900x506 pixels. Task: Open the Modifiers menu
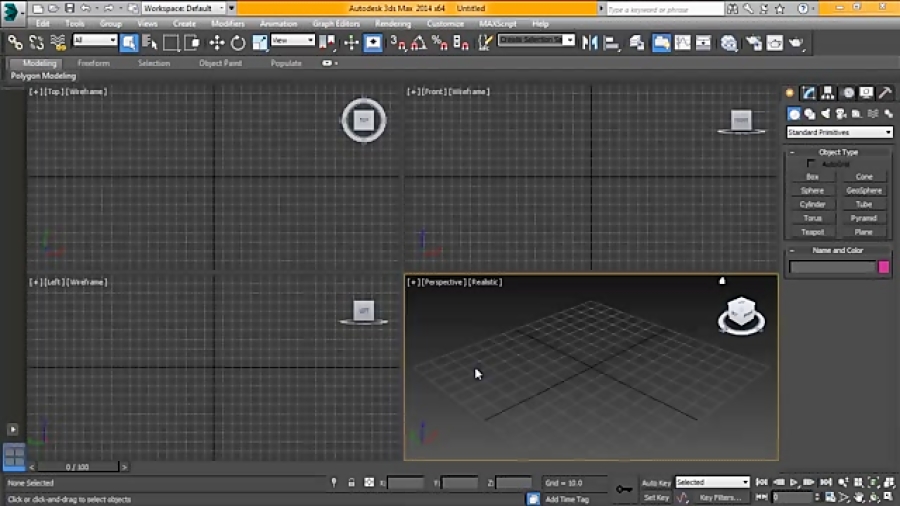pyautogui.click(x=227, y=23)
